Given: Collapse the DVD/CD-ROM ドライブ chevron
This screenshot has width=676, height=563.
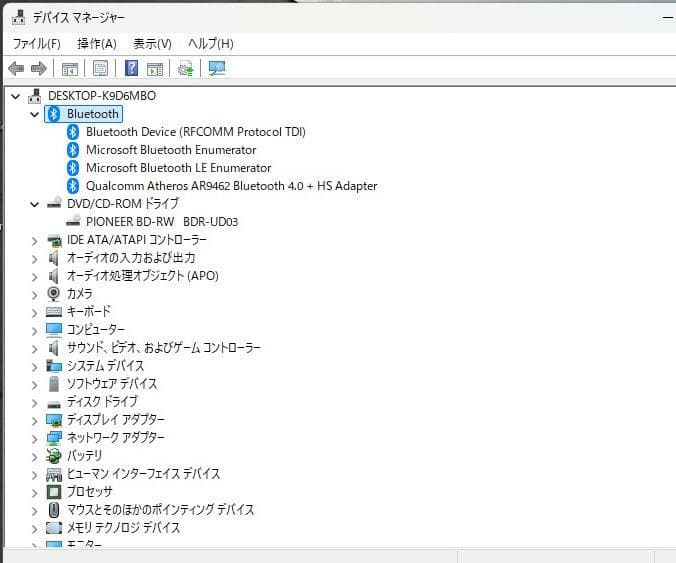Looking at the screenshot, I should point(34,204).
